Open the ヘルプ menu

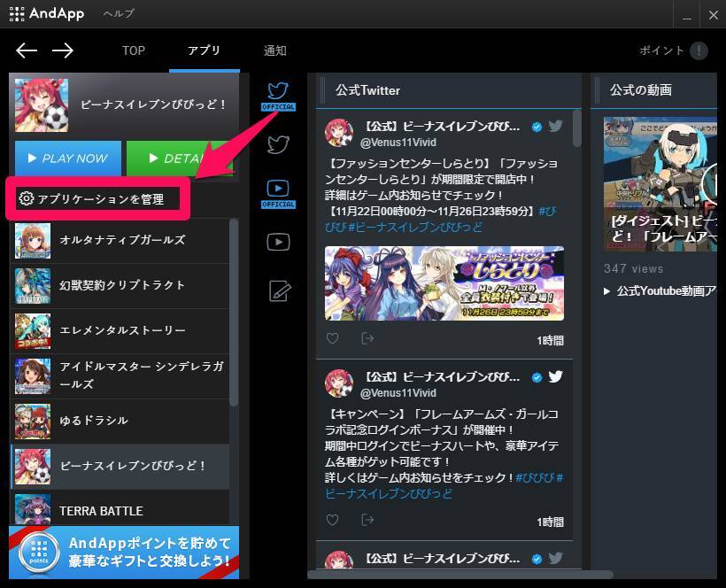tap(119, 14)
